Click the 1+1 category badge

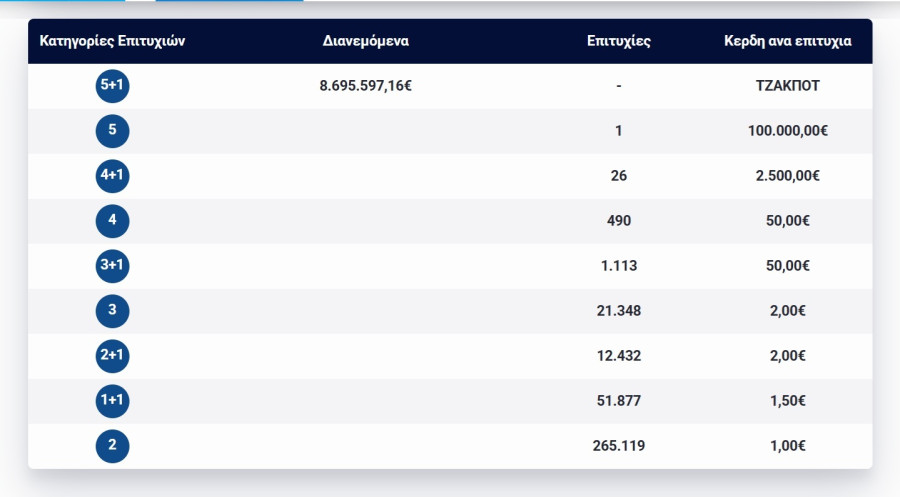point(112,401)
